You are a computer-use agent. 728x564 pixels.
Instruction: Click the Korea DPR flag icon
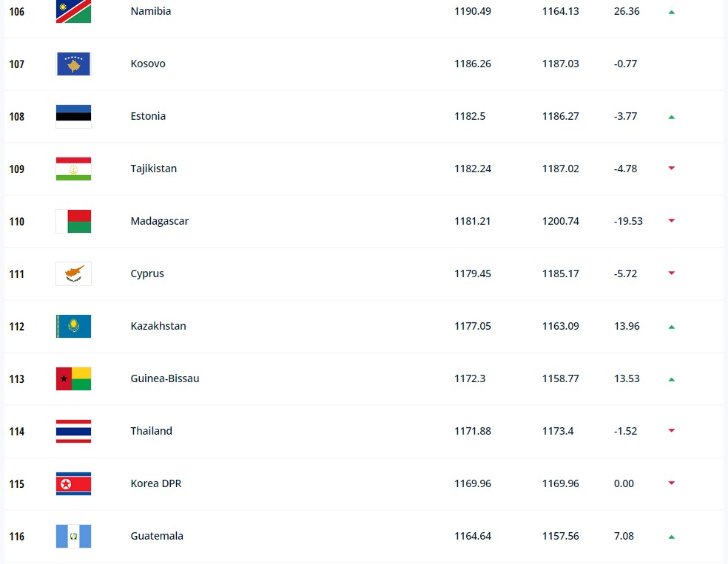click(x=73, y=483)
